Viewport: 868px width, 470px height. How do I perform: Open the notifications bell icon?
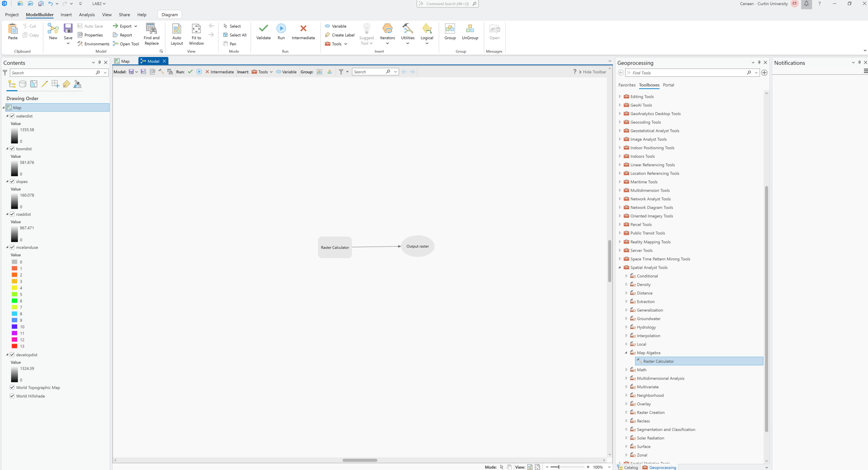[806, 4]
